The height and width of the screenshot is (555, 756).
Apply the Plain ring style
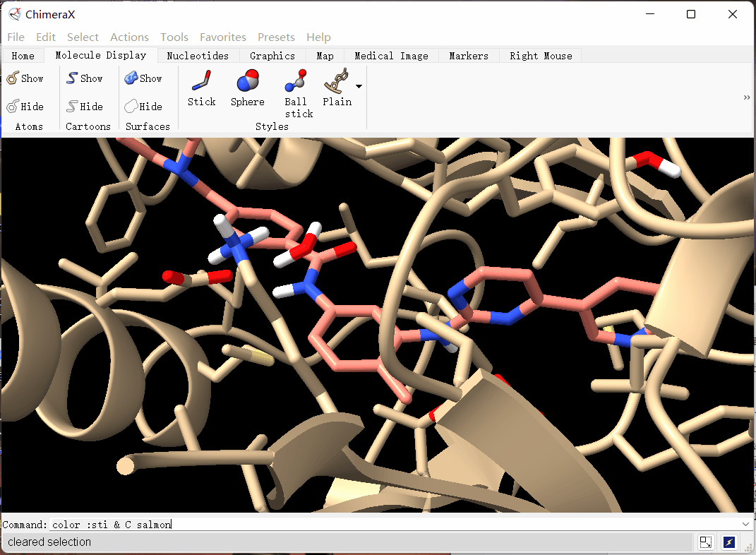pyautogui.click(x=337, y=89)
